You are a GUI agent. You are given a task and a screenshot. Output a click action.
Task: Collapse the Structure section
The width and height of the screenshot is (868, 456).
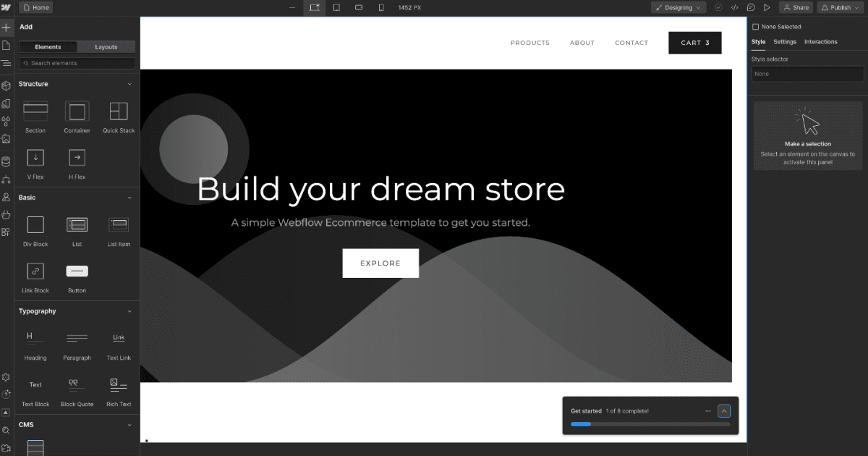[x=129, y=83]
